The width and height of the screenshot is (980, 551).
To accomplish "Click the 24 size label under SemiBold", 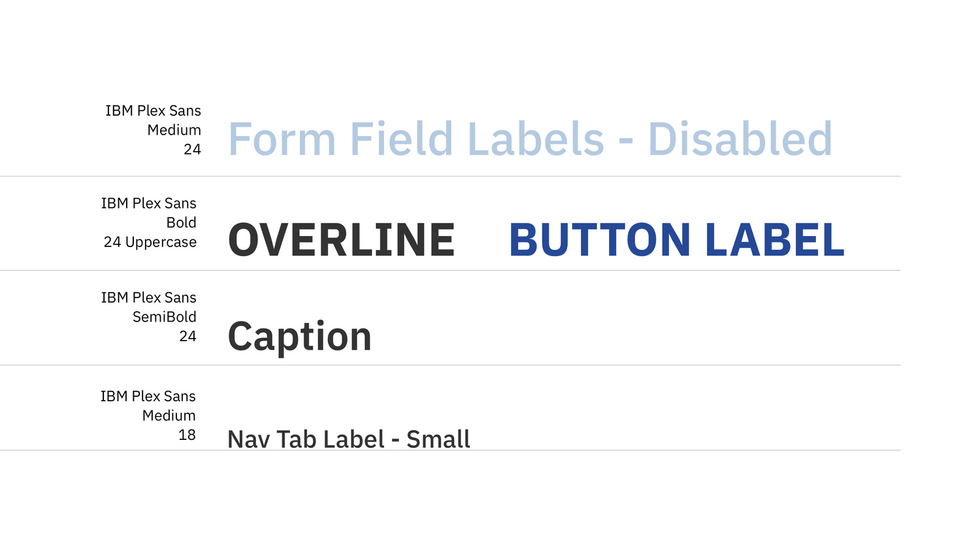I will 188,336.
